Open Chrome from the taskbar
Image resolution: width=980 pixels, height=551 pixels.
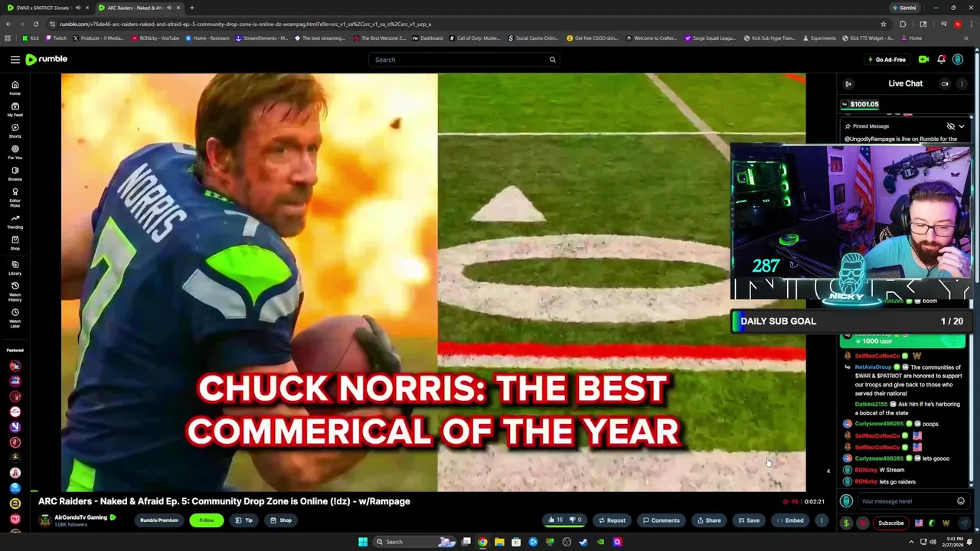click(x=482, y=542)
